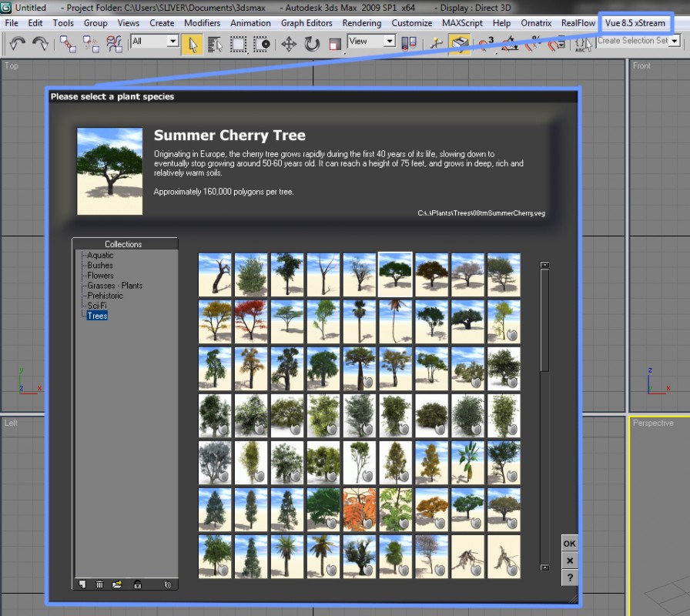Select the Prehistoric collection

[106, 296]
